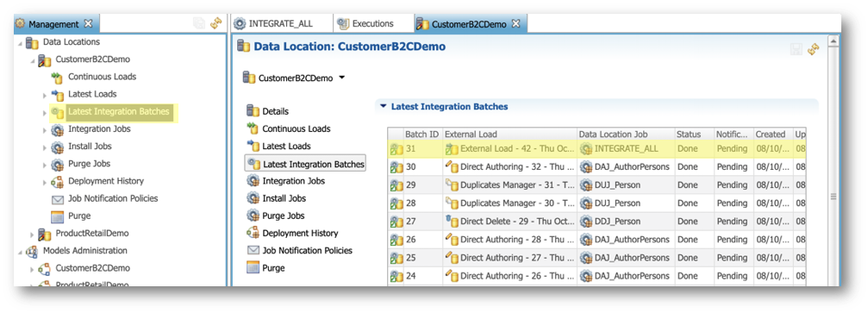Screen dimensions: 868x313
Task: Click refresh icon in Data Location editor header
Action: [813, 49]
